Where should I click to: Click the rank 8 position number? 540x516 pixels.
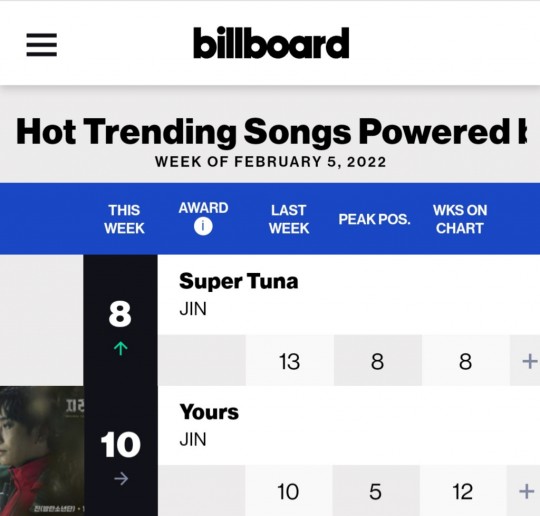tap(120, 314)
